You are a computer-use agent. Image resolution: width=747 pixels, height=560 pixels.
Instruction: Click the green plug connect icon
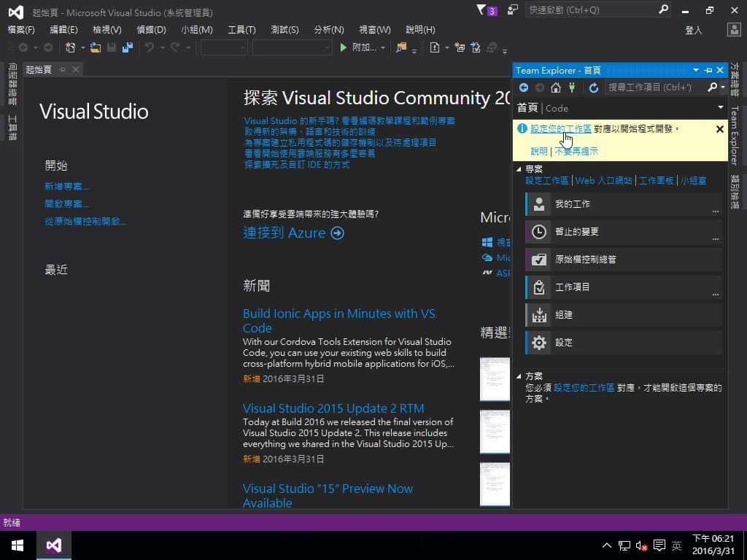tap(572, 87)
